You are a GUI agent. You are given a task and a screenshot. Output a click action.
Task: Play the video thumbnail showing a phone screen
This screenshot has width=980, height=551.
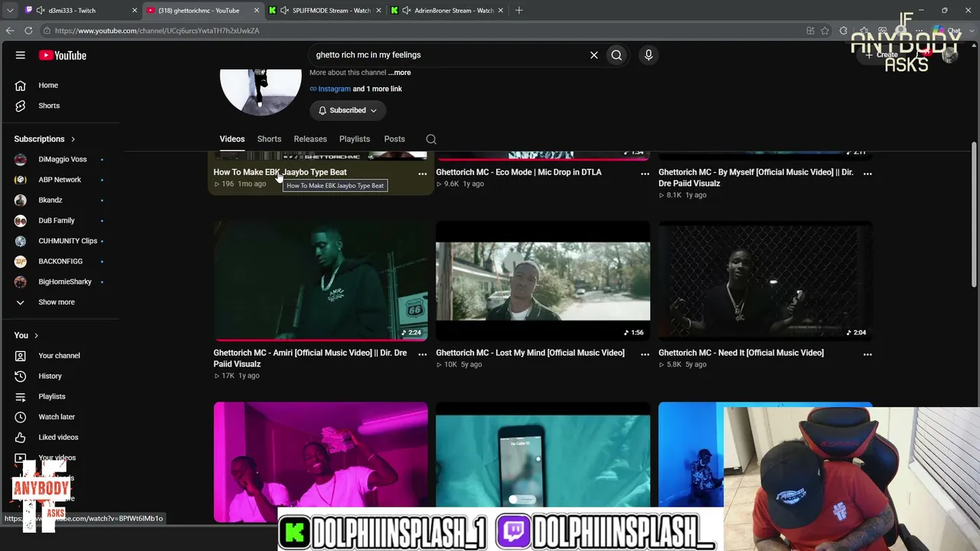(x=543, y=455)
